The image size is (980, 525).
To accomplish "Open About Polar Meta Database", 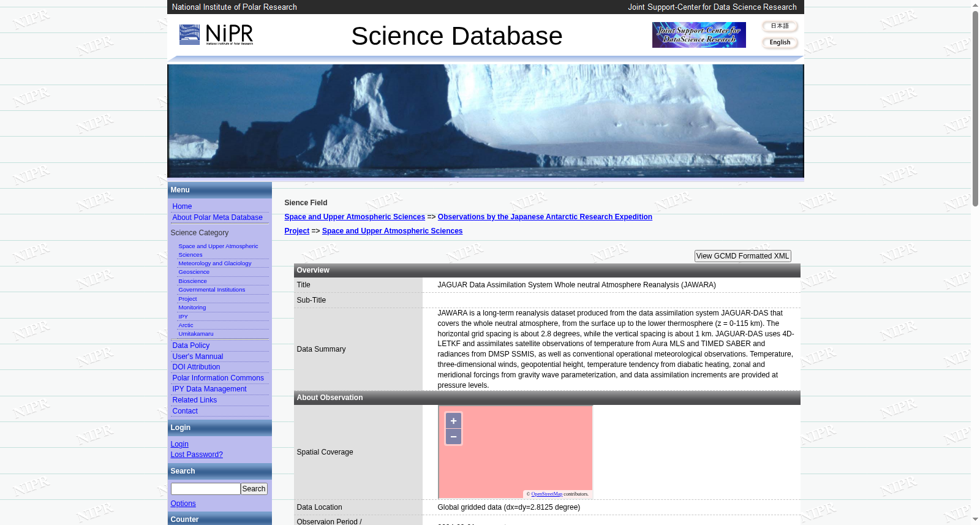I will click(x=217, y=217).
